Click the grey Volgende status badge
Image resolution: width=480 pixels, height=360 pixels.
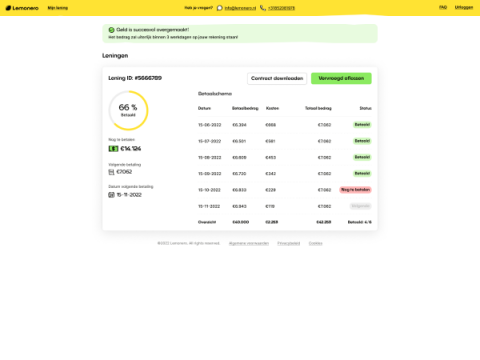pos(360,206)
